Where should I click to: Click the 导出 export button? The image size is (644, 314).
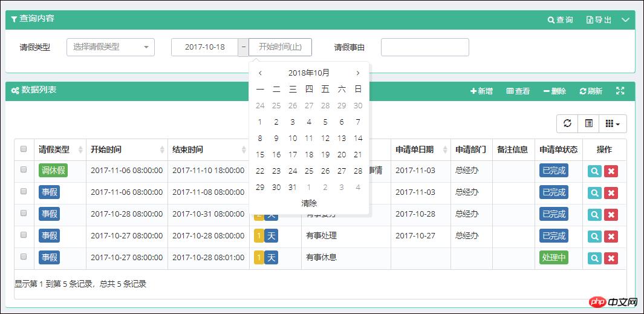(599, 20)
